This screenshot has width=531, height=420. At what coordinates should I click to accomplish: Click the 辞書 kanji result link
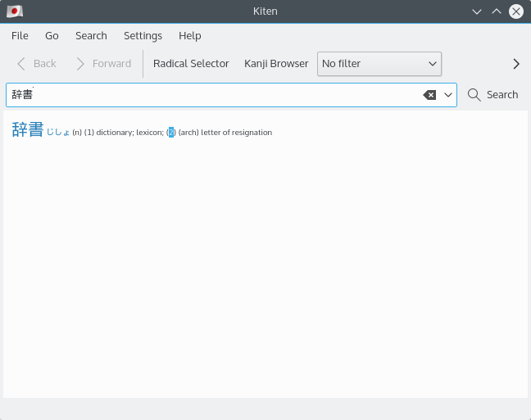[28, 130]
